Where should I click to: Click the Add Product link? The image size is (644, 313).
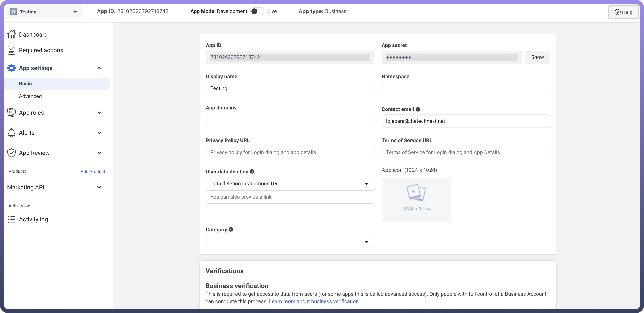click(x=93, y=171)
